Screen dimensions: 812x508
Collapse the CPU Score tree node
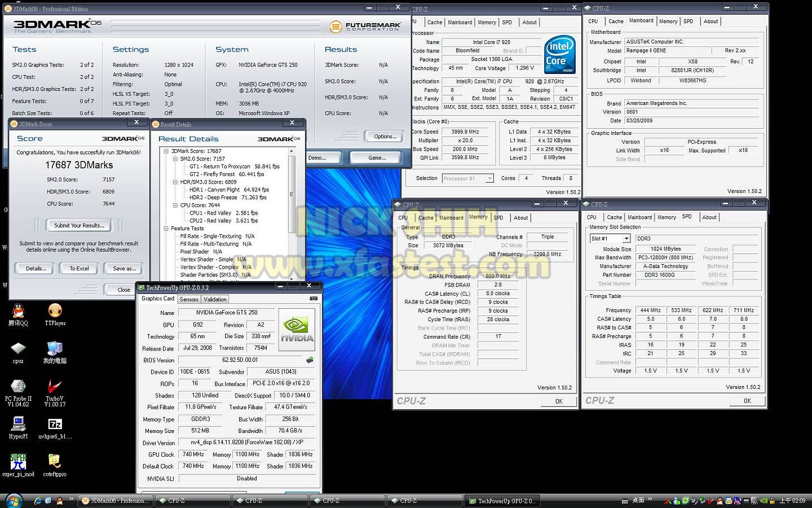tap(175, 205)
